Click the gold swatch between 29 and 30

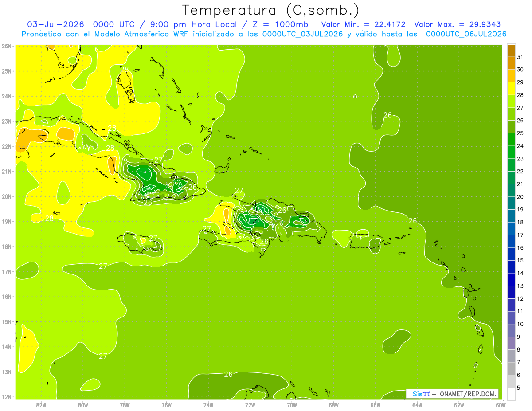point(511,76)
